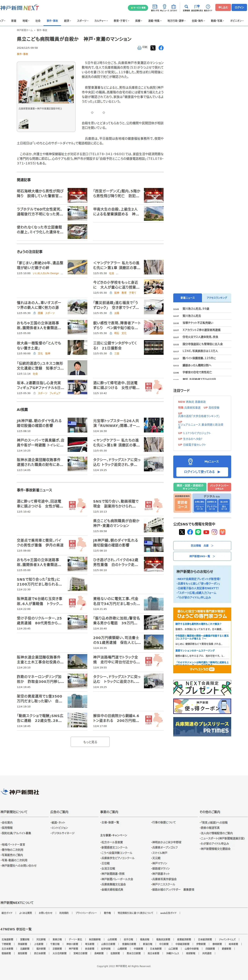Image resolution: width=248 pixels, height=980 pixels.
Task: Open the orange V app icon in sidebar
Action: [223, 532]
